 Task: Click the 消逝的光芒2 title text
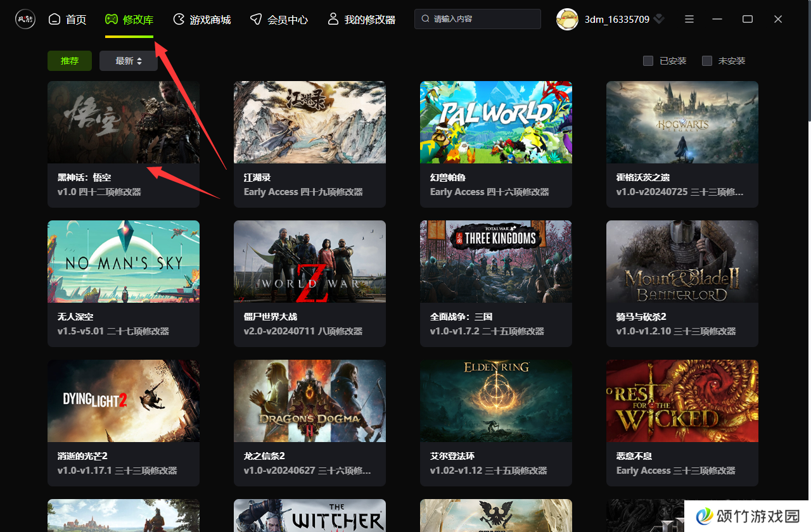(83, 456)
